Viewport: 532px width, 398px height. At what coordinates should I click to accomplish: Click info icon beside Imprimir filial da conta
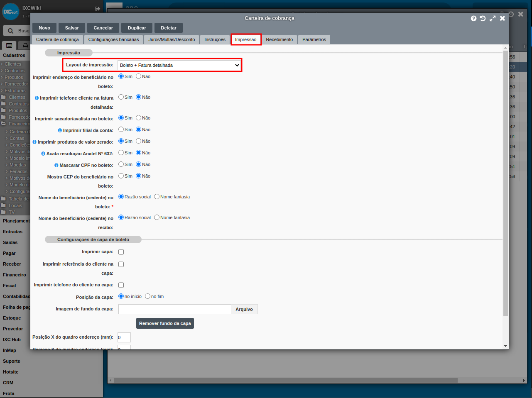coord(60,130)
